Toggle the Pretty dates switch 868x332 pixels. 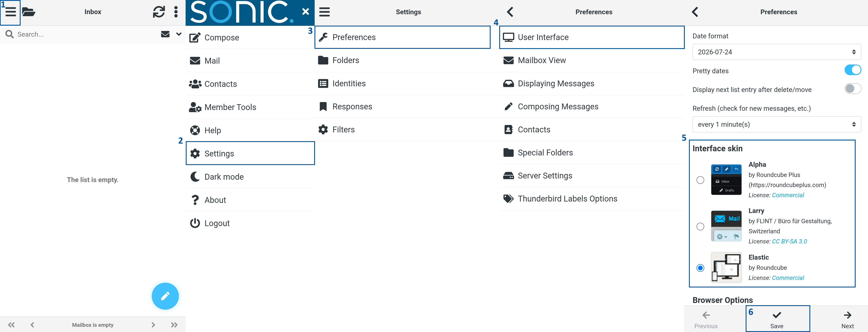[x=853, y=70]
